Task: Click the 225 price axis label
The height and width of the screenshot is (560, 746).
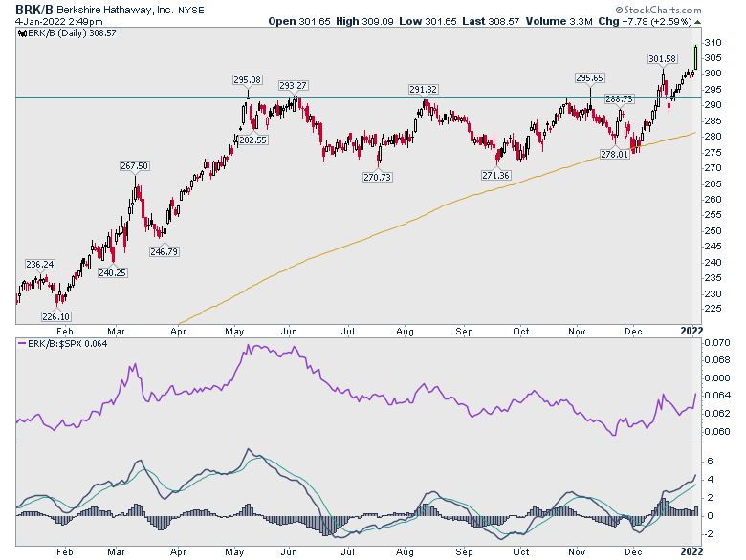Action: (x=713, y=309)
